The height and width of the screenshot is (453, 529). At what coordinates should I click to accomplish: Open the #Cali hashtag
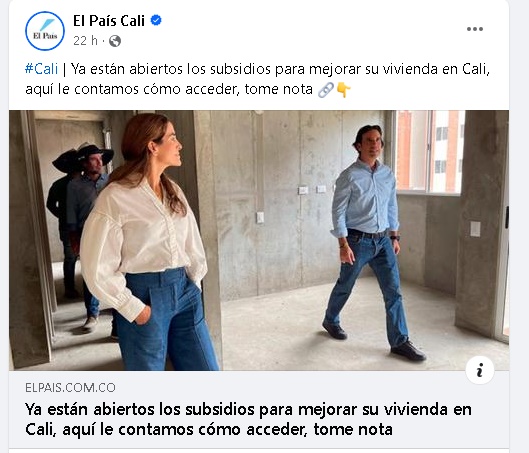[x=41, y=69]
